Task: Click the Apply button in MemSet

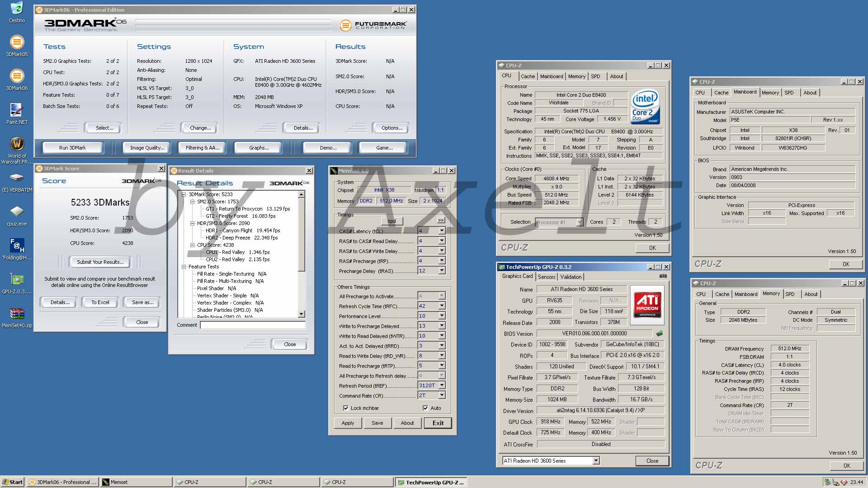Action: pyautogui.click(x=348, y=423)
